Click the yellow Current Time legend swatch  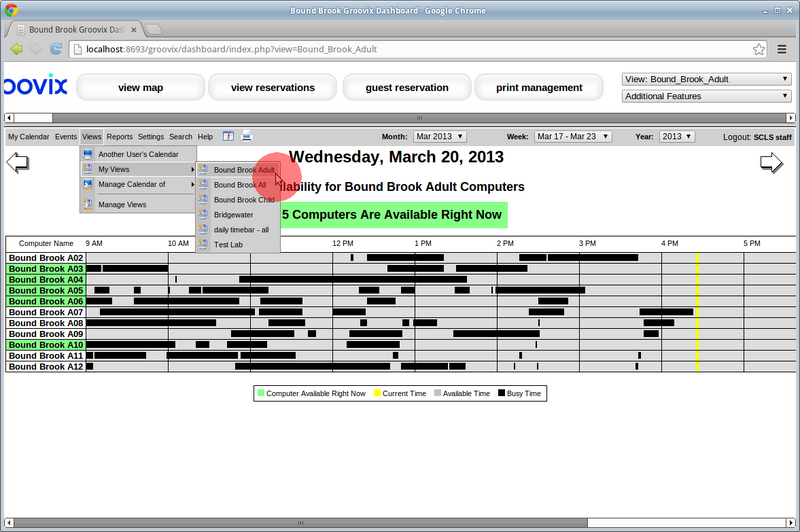pyautogui.click(x=378, y=393)
